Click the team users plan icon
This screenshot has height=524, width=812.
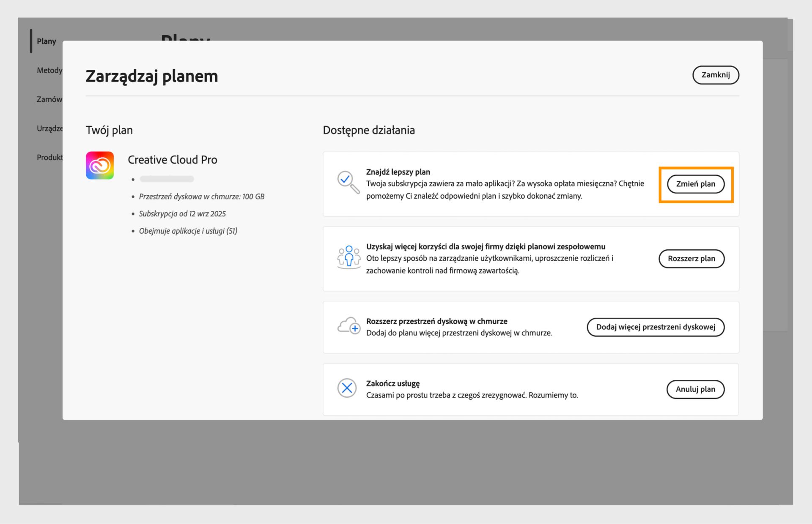[348, 257]
